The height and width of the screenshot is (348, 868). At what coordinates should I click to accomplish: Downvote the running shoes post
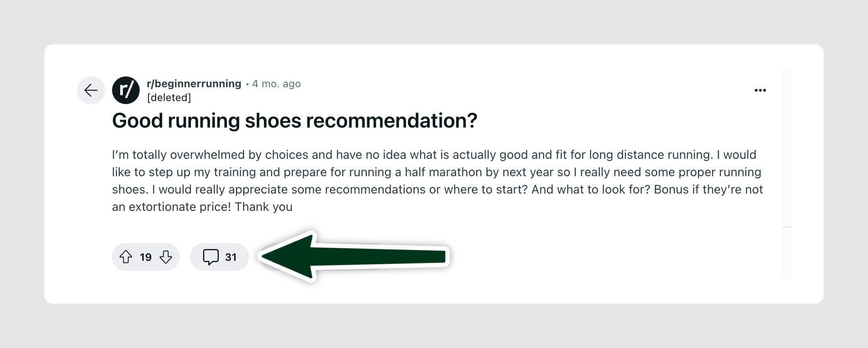(166, 257)
